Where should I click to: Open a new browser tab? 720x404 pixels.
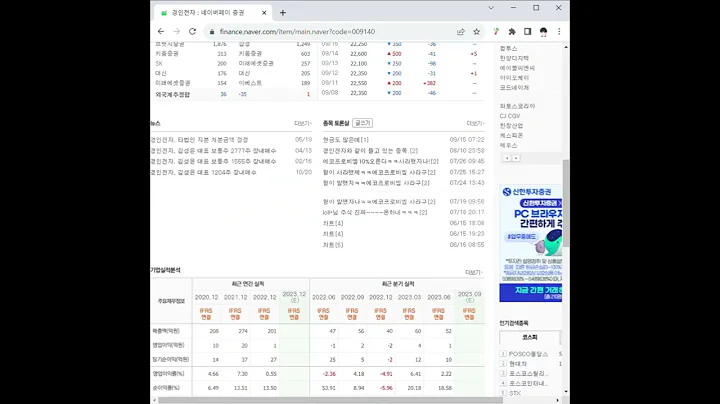tap(283, 13)
